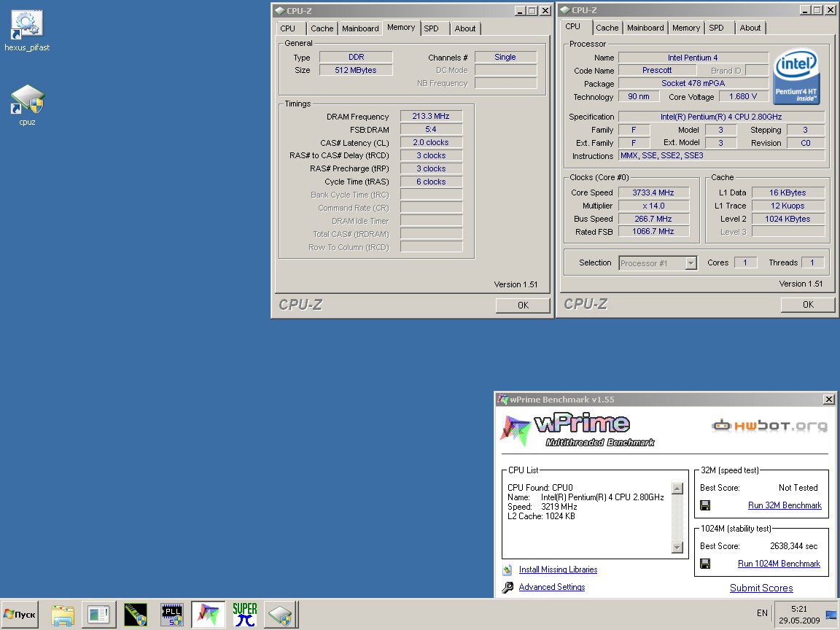Close the left CPU-Z Memory window
Image resolution: width=840 pixels, height=630 pixels.
coord(545,11)
